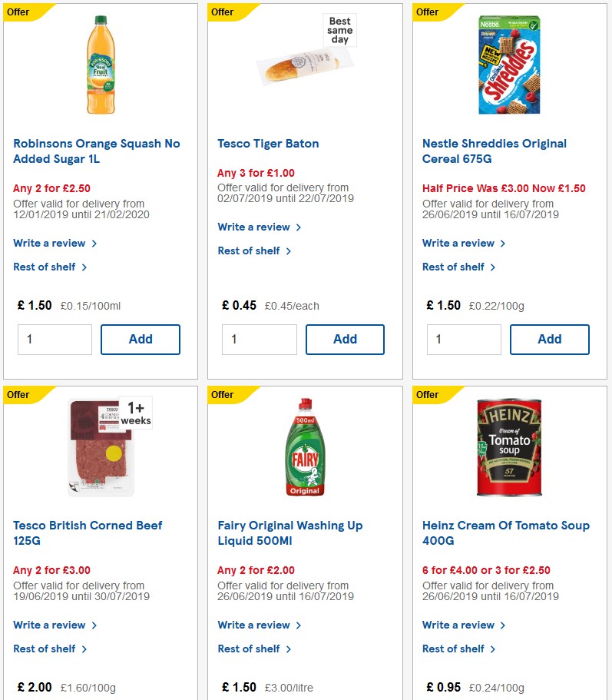Click the Offer badge on Heinz soup
This screenshot has width=612, height=700.
[428, 395]
